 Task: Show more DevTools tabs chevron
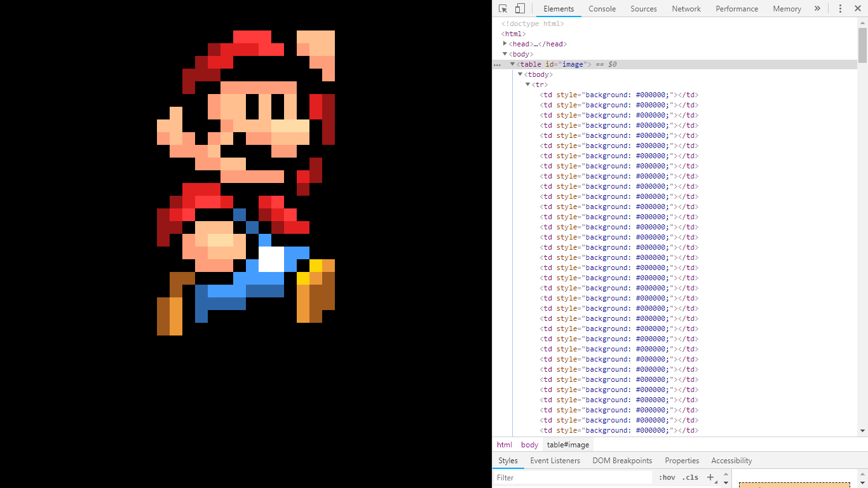[817, 9]
